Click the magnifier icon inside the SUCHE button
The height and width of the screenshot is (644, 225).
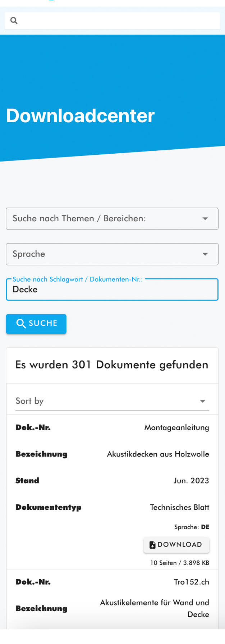tap(21, 323)
